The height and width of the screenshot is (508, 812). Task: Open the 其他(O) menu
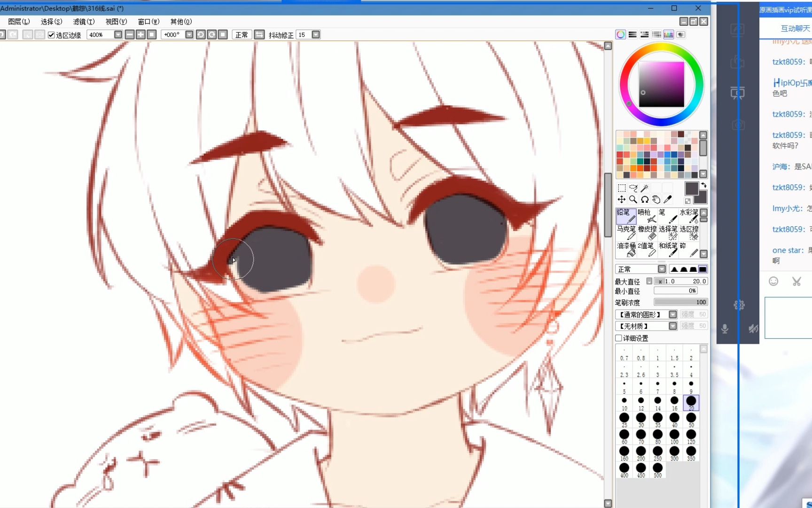click(181, 22)
